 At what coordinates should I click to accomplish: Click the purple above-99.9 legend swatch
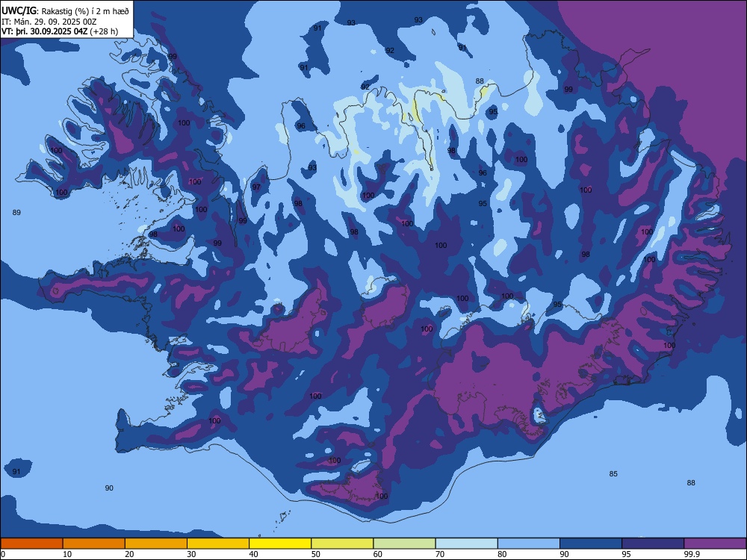715,544
